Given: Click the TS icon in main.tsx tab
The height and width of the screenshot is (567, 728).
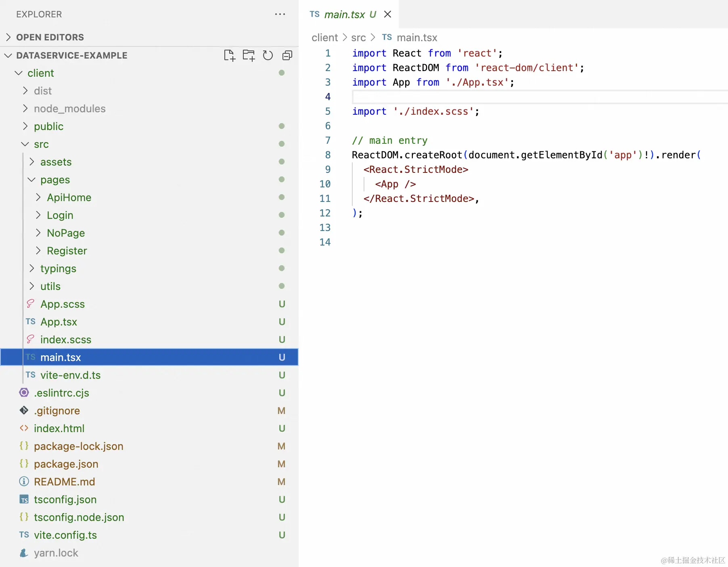Looking at the screenshot, I should click(x=315, y=14).
